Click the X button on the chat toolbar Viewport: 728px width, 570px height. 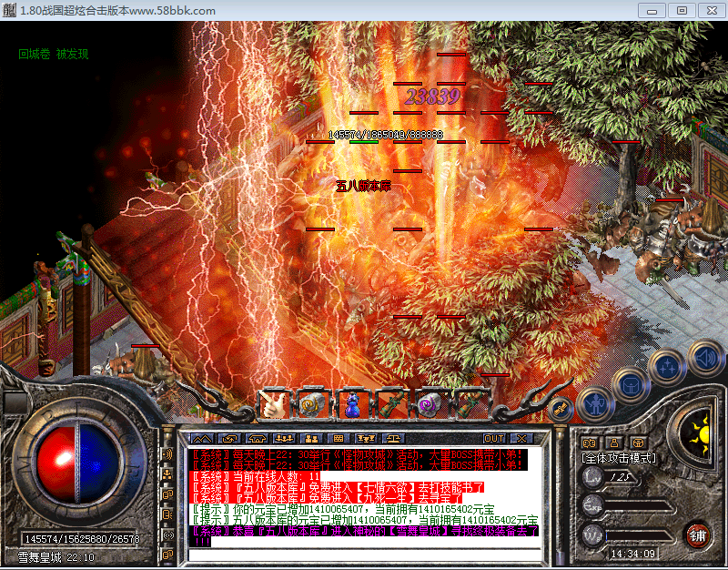click(x=521, y=439)
